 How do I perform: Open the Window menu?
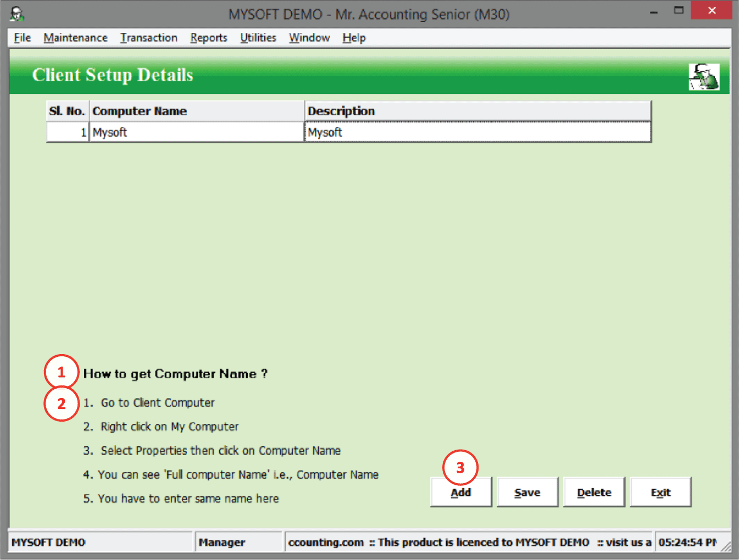point(309,38)
